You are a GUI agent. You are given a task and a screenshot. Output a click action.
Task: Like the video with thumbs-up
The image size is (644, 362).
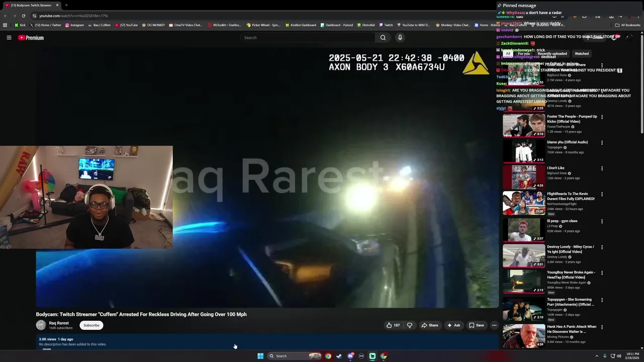pos(393,325)
